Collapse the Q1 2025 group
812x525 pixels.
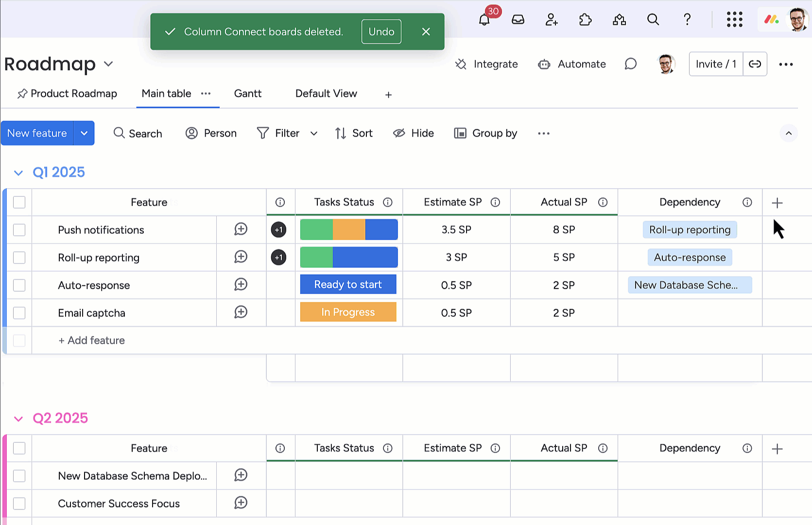(x=18, y=173)
